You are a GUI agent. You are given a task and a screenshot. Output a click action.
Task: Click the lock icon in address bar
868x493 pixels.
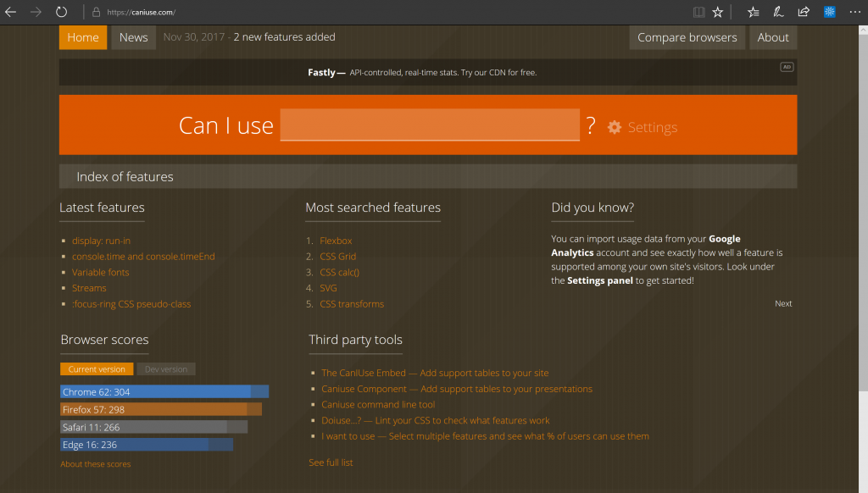[96, 12]
